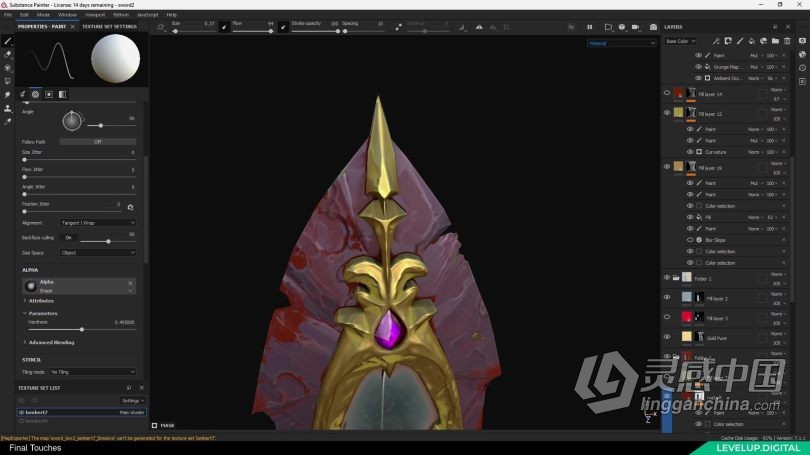Click the camera screenshot icon
Screen dimensions: 810x455
click(x=653, y=27)
